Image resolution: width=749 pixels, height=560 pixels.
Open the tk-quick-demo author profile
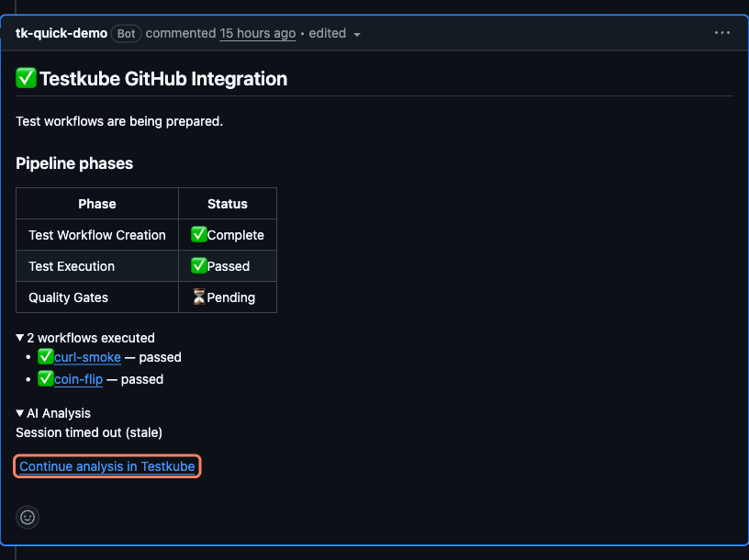click(61, 33)
